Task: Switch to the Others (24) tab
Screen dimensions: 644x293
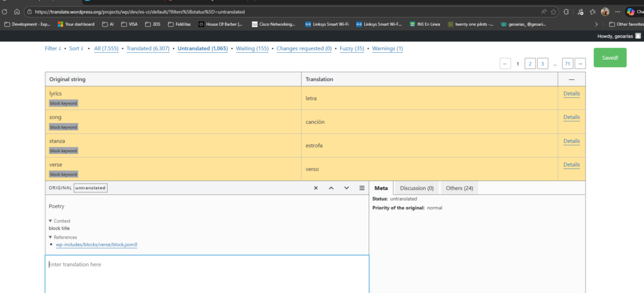Action: (x=459, y=188)
